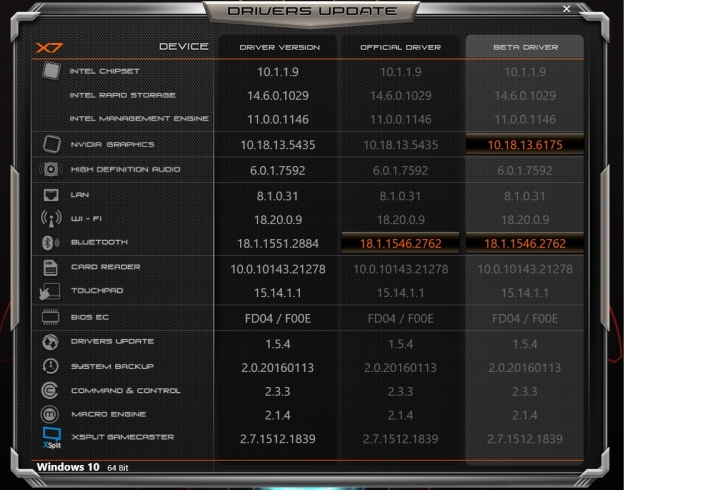Image resolution: width=720 pixels, height=490 pixels.
Task: Click the XSplit Gamecaster label
Action: click(123, 437)
